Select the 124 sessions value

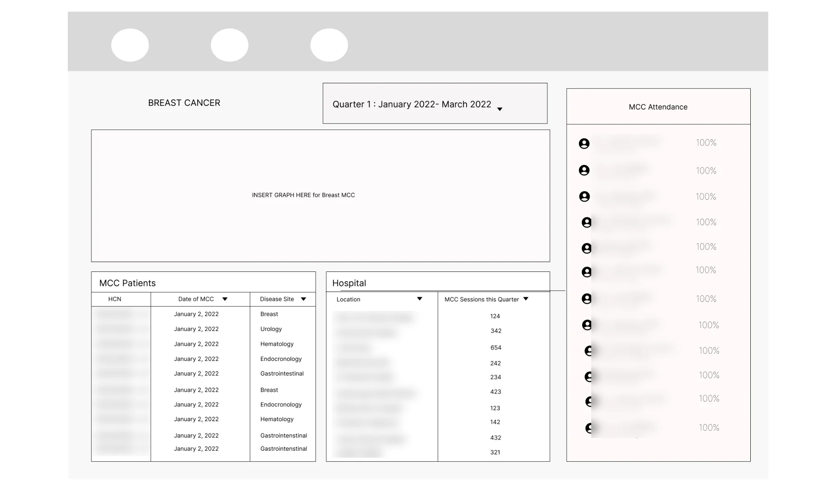click(495, 316)
